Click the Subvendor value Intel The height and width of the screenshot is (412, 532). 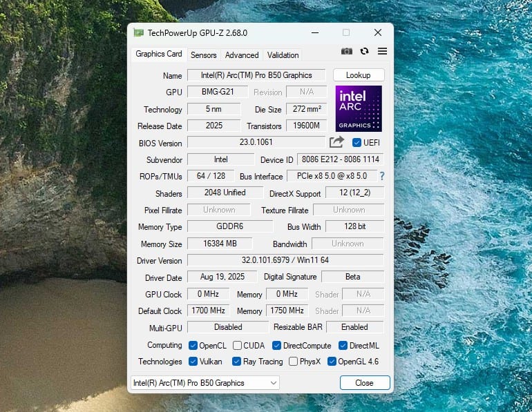coord(221,159)
